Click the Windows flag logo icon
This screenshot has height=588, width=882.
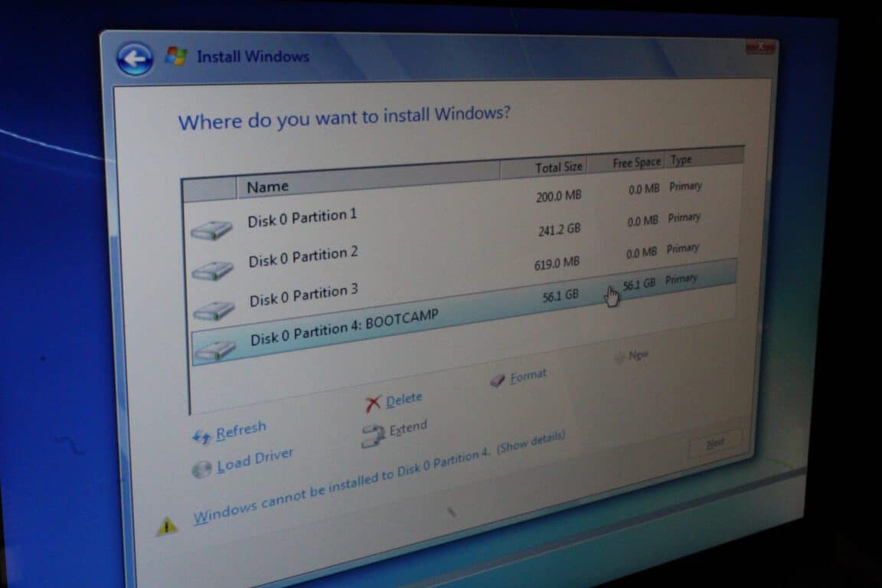coord(176,56)
